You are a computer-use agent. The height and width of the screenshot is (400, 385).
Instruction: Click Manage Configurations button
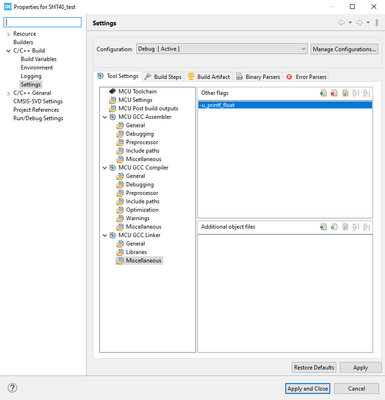click(344, 49)
